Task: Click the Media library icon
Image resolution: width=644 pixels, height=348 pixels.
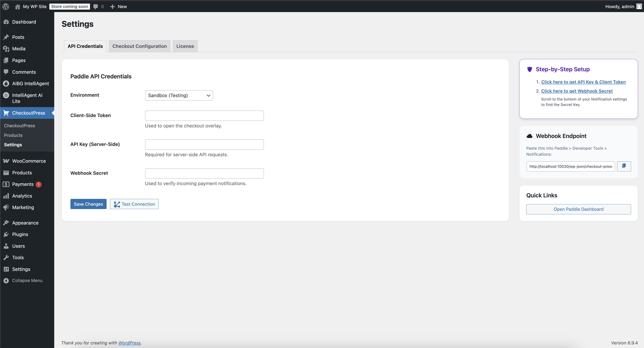Action: pos(6,49)
